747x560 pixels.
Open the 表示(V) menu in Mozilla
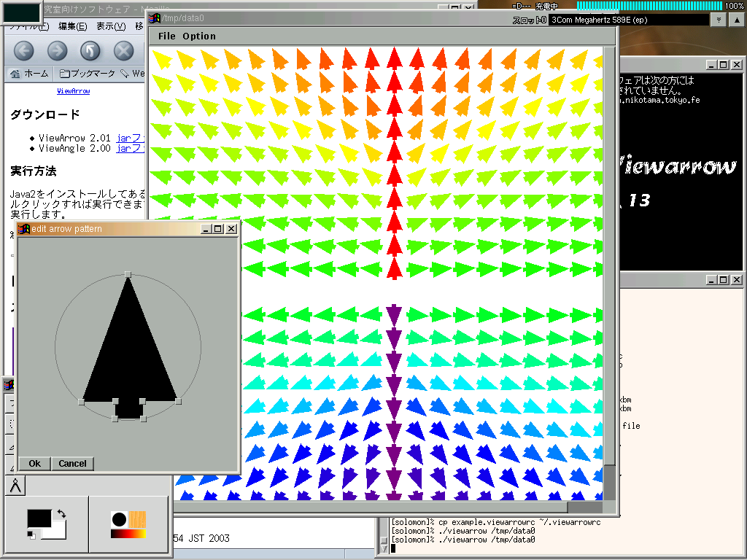point(111,26)
